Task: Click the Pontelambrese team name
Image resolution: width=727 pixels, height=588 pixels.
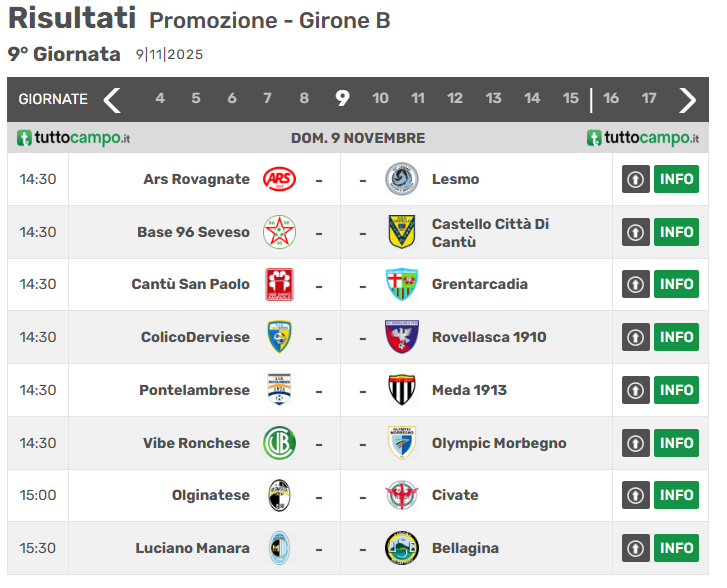Action: click(194, 390)
